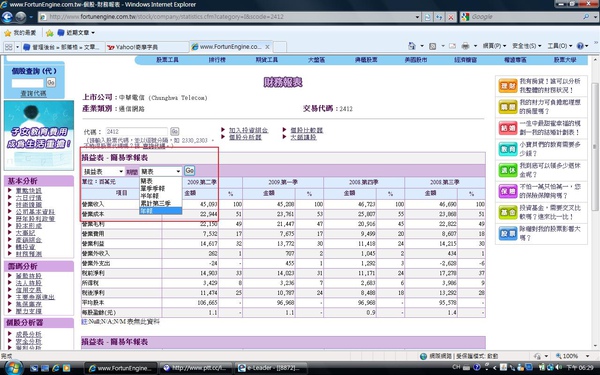Run the Google search magnifier icon
Viewport: 600px width, 375px height.
pyautogui.click(x=586, y=17)
